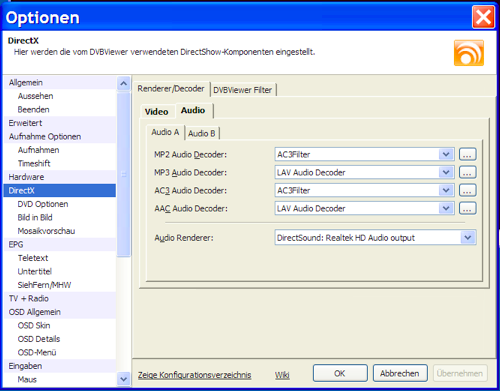Select Teletext in the sidebar
500x391 pixels.
[60, 258]
